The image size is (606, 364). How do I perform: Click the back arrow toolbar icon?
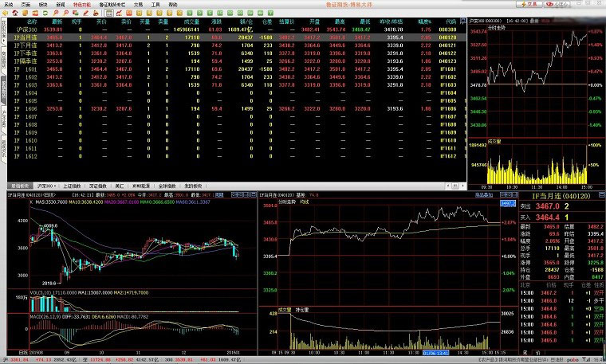coord(5,13)
